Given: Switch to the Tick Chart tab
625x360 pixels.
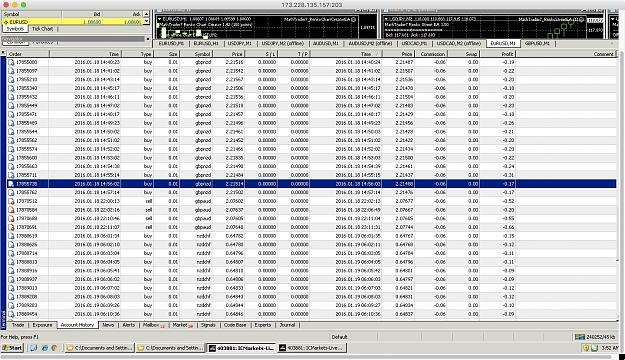Looking at the screenshot, I should click(42, 29).
